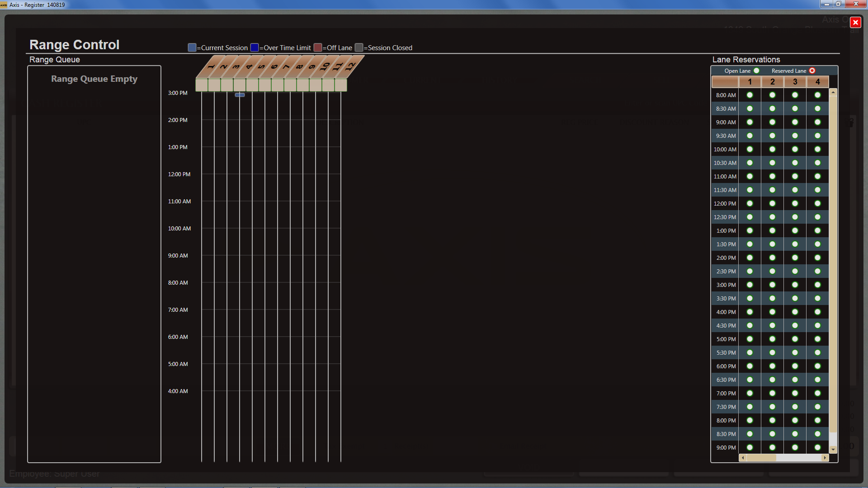Viewport: 868px width, 488px height.
Task: Reserve lane 4 at 11:00 AM
Action: 818,176
